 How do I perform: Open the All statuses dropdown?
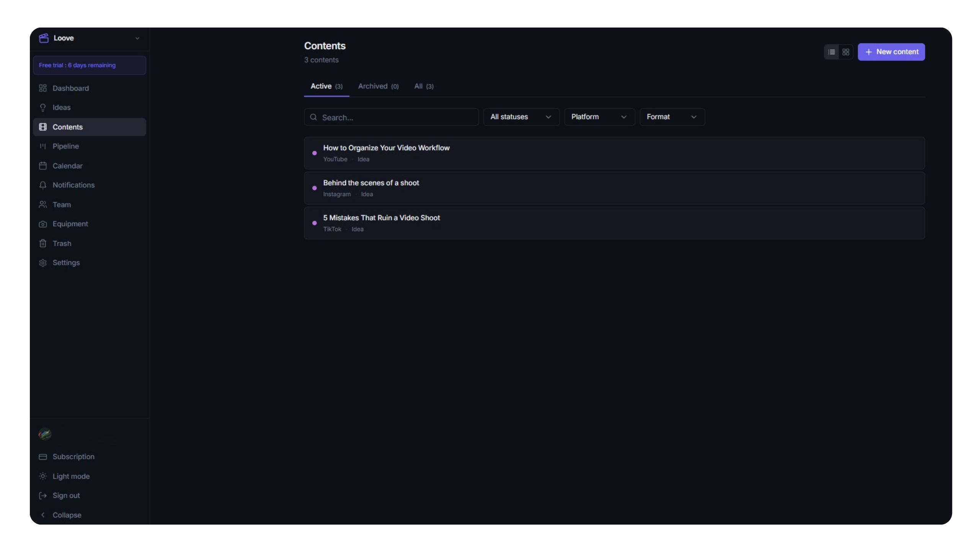click(521, 117)
